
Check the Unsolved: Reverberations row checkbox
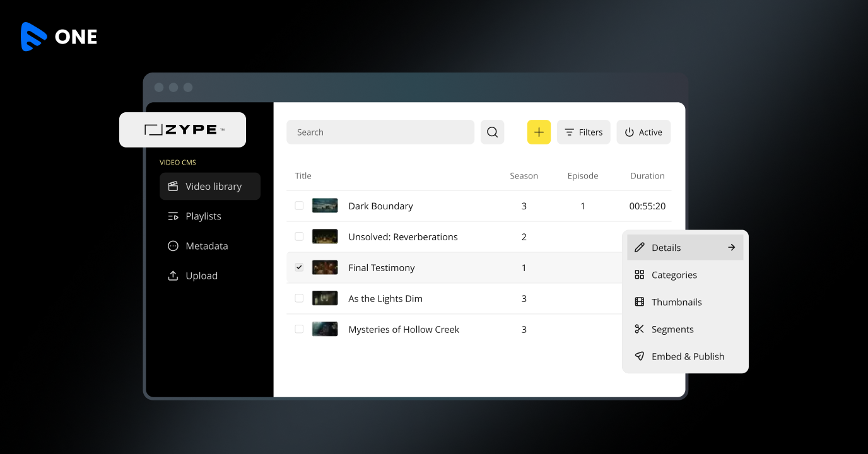(x=299, y=236)
